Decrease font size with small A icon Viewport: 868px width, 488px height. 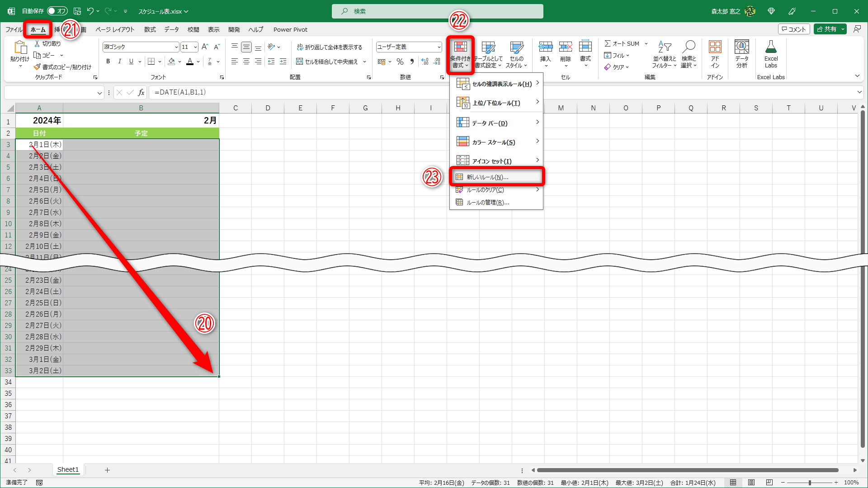[217, 47]
